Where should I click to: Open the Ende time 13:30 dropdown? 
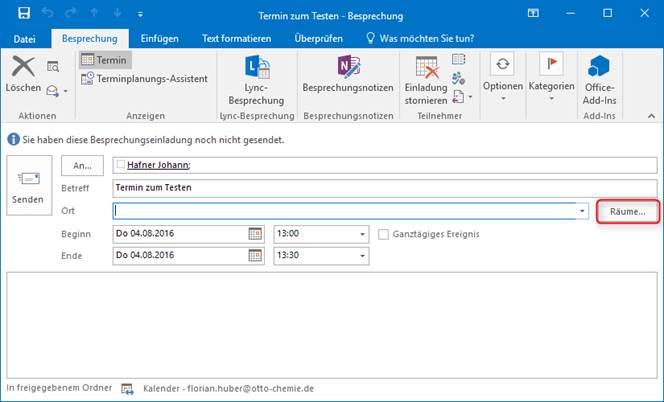pos(362,256)
